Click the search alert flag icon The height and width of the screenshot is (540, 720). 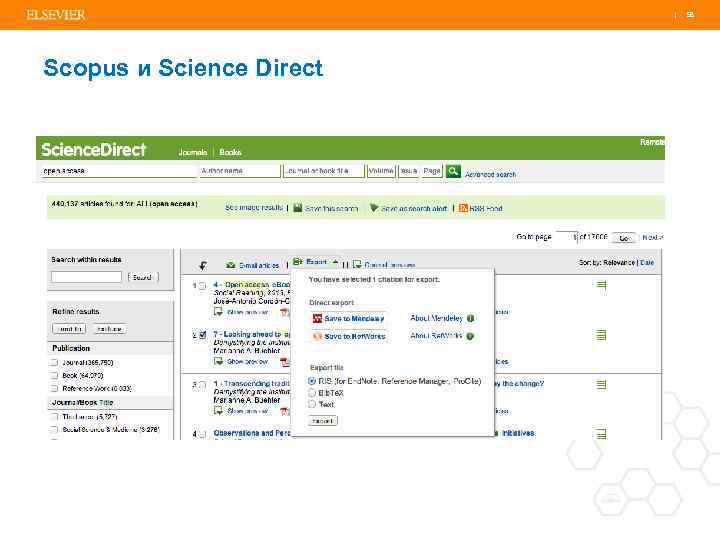pos(374,208)
